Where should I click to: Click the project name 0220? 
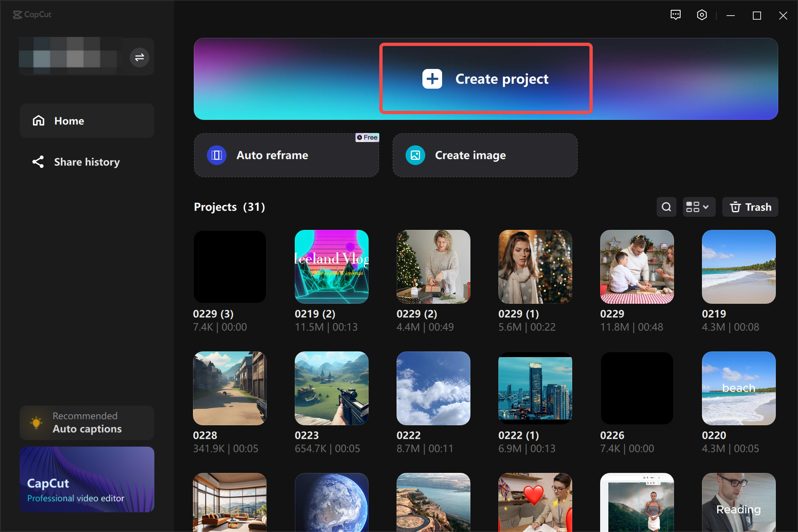(714, 435)
